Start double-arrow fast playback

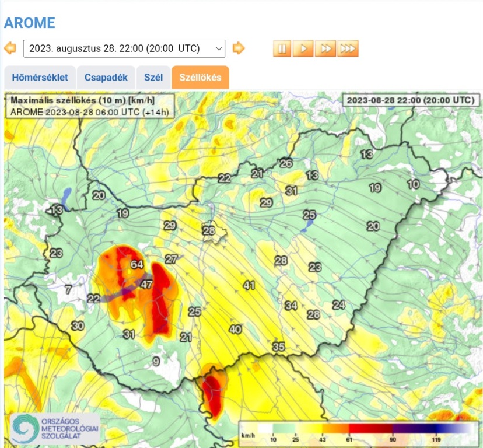click(x=325, y=48)
